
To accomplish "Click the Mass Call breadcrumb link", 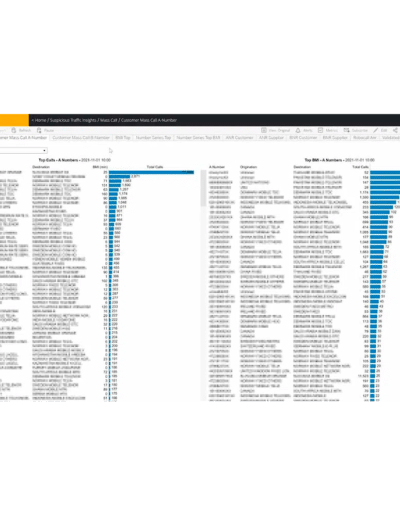I will pyautogui.click(x=108, y=120).
